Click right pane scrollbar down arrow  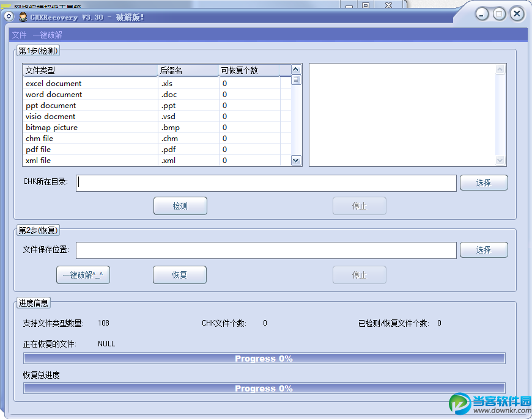pos(500,160)
